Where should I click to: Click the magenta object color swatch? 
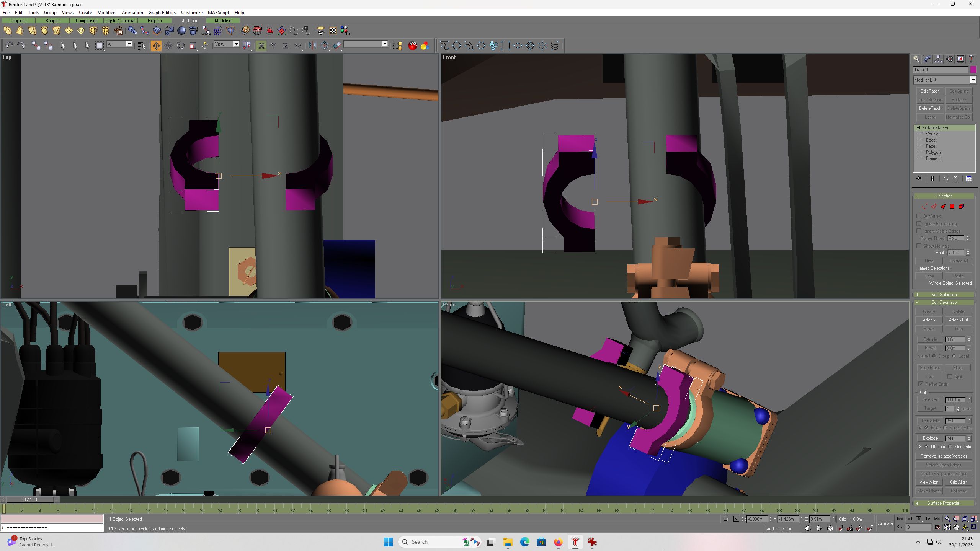click(x=973, y=70)
